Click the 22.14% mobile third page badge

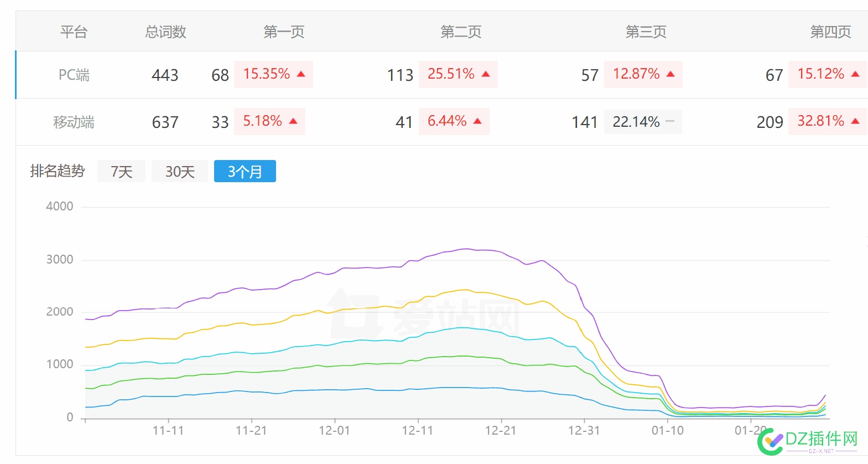pos(643,121)
